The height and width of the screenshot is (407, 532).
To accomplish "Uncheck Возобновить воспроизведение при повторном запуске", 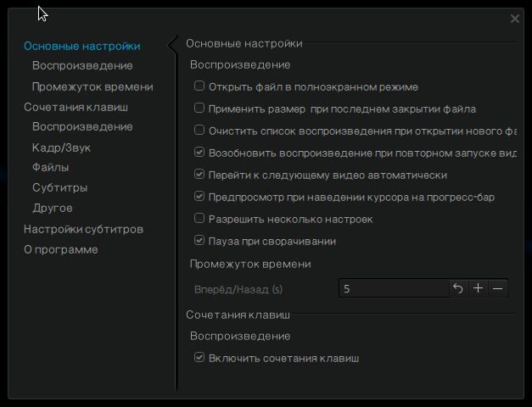I will tap(199, 152).
